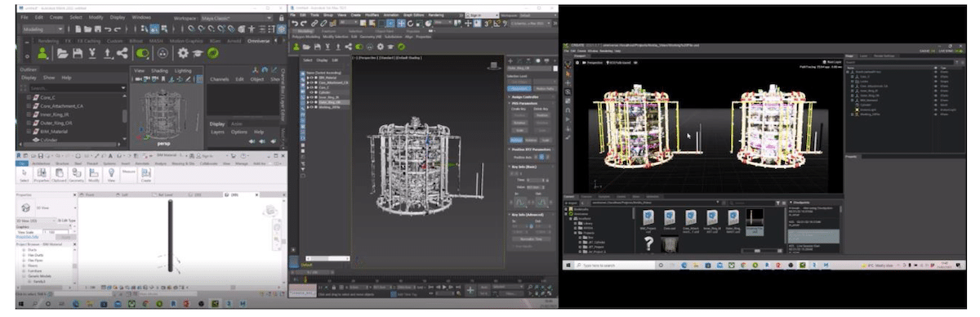Toggle visibility eye for BIM_Material in 3ds Max explorer
The height and width of the screenshot is (317, 980).
tap(311, 78)
